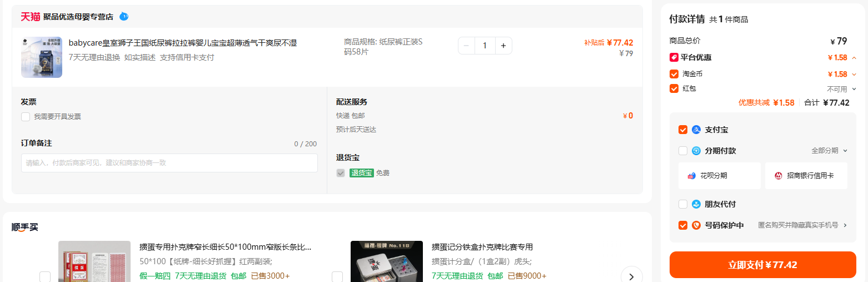Open 掼蛋专用扑克牌窄长细长 title link

[225, 247]
